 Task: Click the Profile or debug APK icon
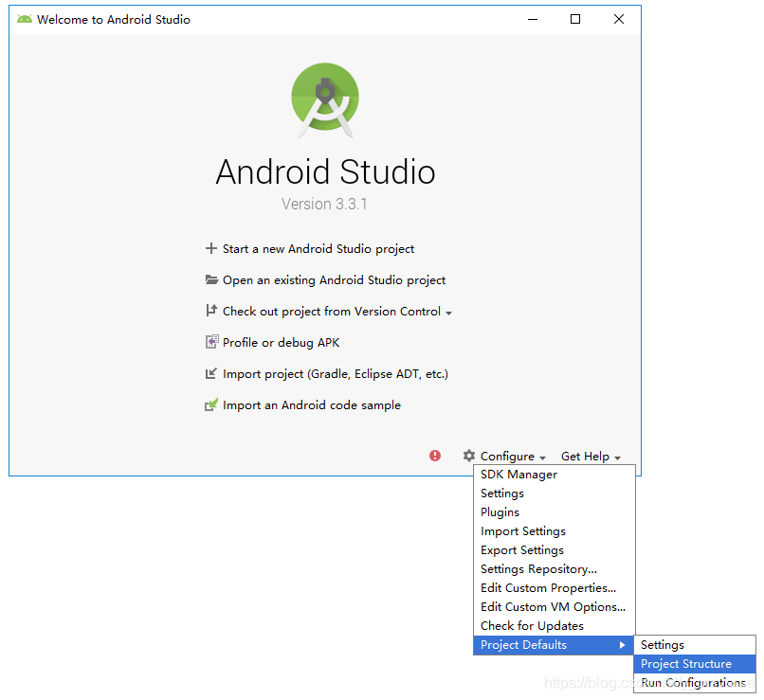[x=210, y=342]
